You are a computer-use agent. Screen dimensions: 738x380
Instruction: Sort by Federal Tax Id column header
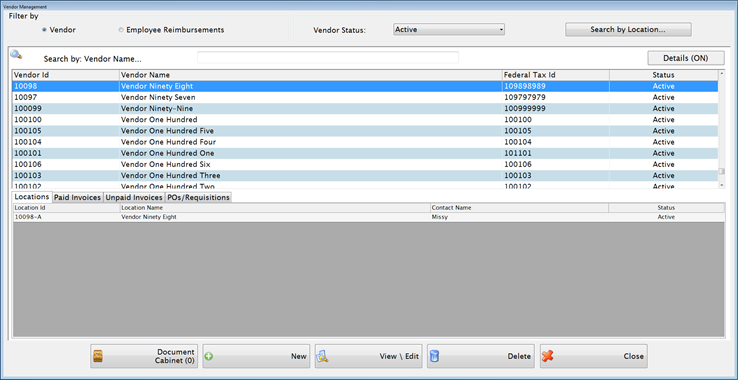[556, 75]
